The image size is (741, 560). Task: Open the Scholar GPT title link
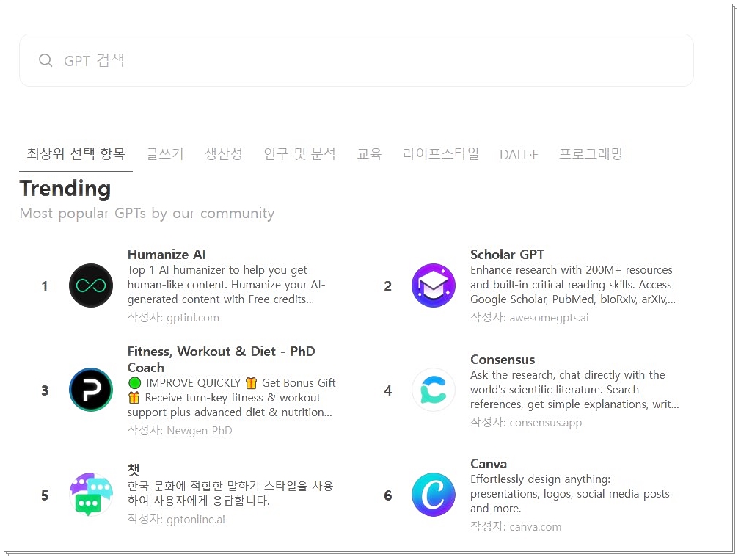coord(507,254)
